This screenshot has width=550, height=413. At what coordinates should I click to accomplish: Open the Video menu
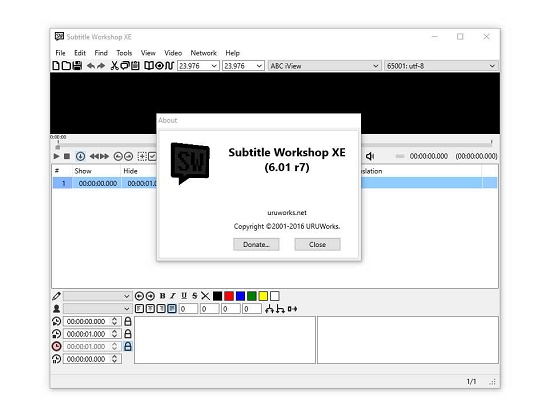pos(173,53)
